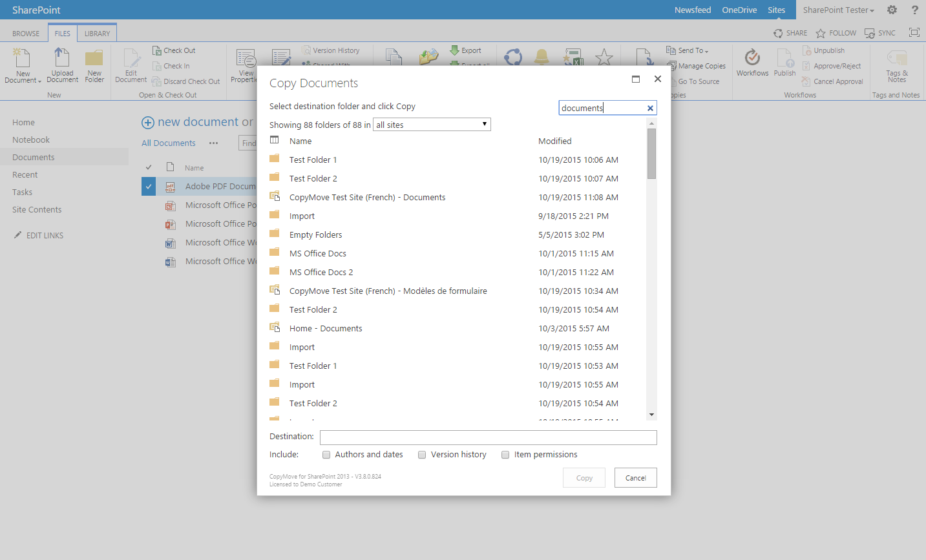The image size is (926, 560).
Task: Click the scrollbar down arrow in dialog
Action: (651, 415)
